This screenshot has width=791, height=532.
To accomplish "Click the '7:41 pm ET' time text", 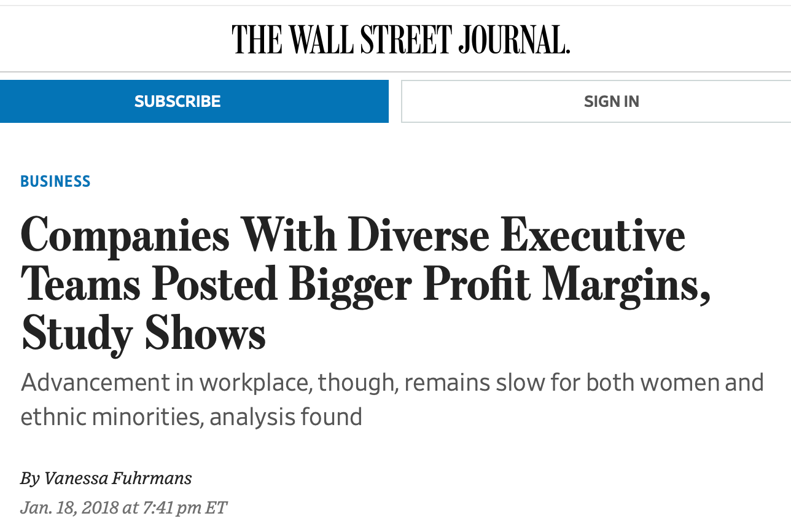I will pyautogui.click(x=185, y=507).
